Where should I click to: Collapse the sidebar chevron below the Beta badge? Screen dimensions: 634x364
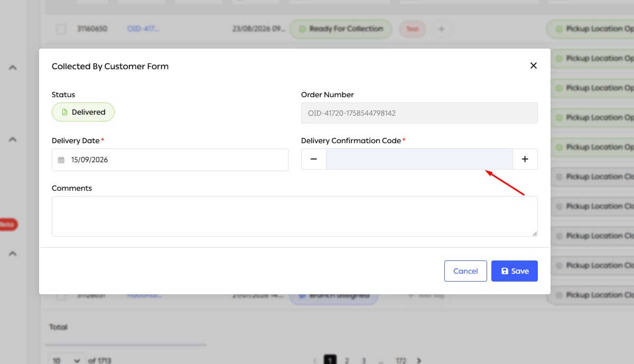(13, 254)
